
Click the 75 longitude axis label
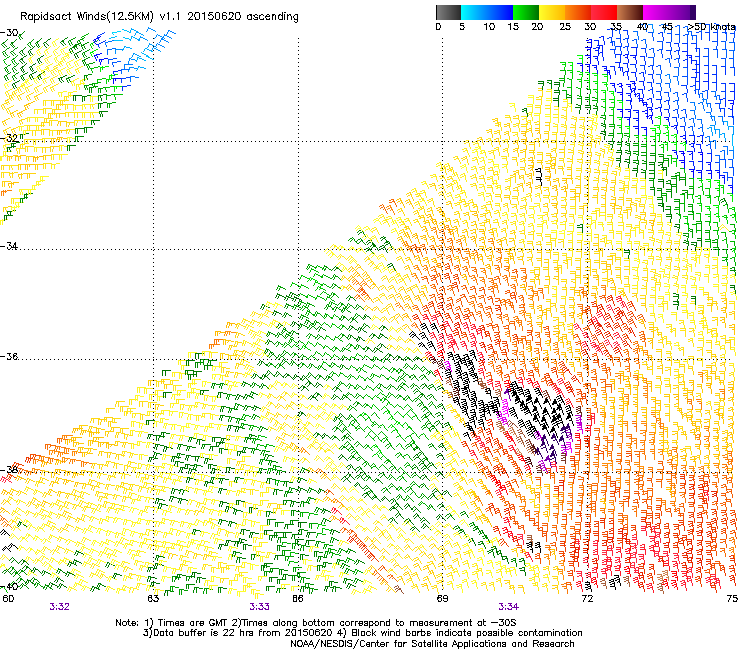pyautogui.click(x=732, y=599)
